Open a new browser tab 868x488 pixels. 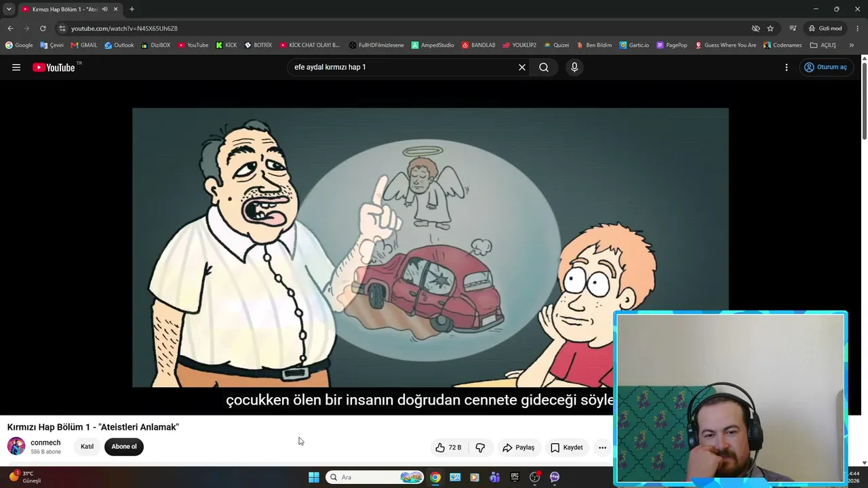(132, 9)
